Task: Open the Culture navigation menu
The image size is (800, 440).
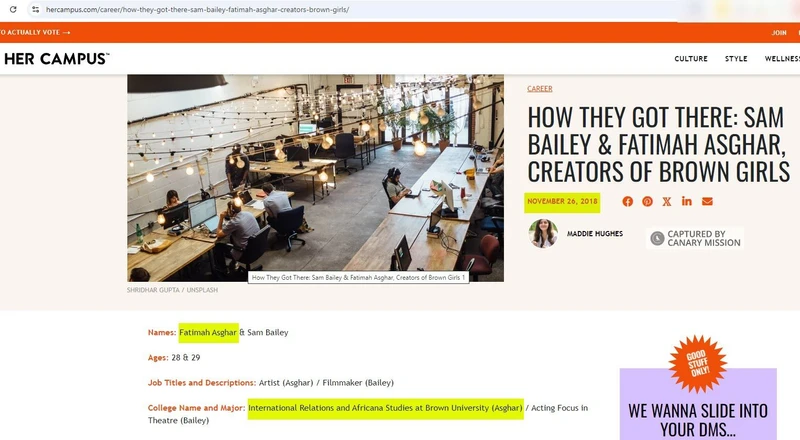Action: point(691,59)
